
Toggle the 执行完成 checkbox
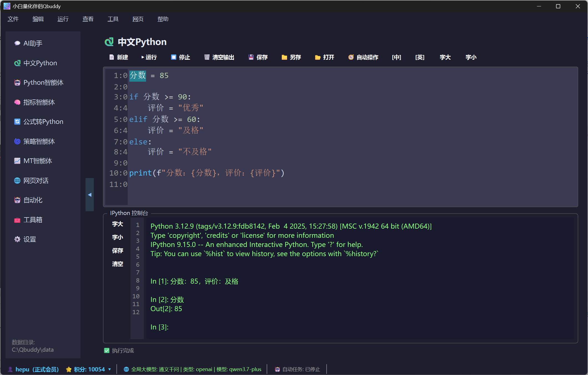pyautogui.click(x=107, y=351)
